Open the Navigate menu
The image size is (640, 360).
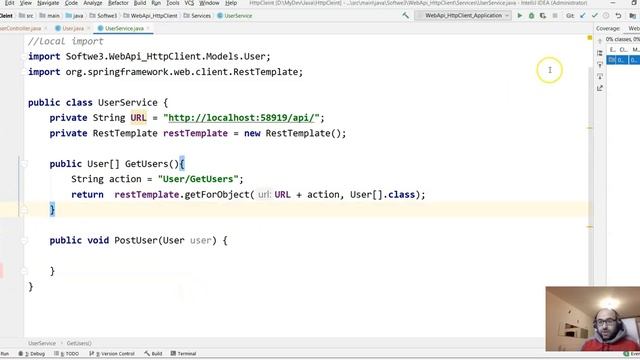[48, 3]
